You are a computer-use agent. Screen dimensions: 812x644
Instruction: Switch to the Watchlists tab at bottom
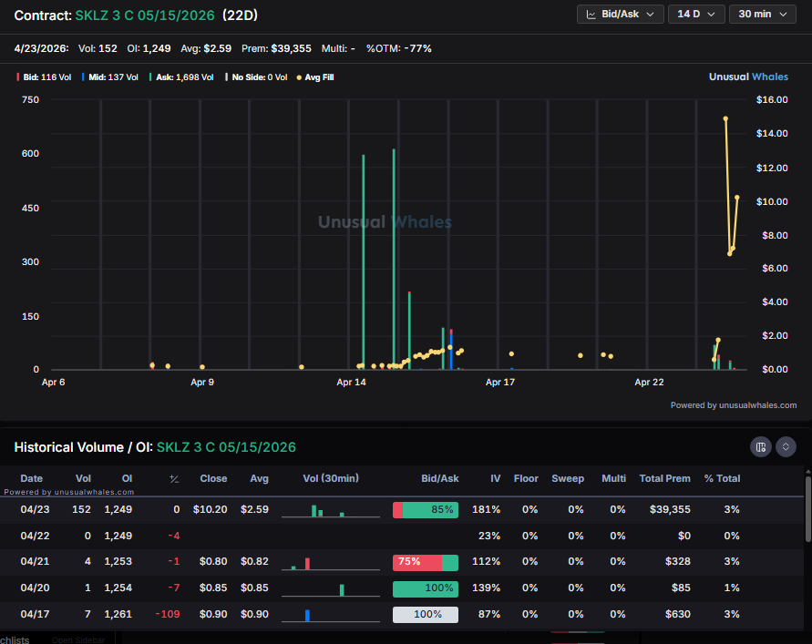(14, 639)
